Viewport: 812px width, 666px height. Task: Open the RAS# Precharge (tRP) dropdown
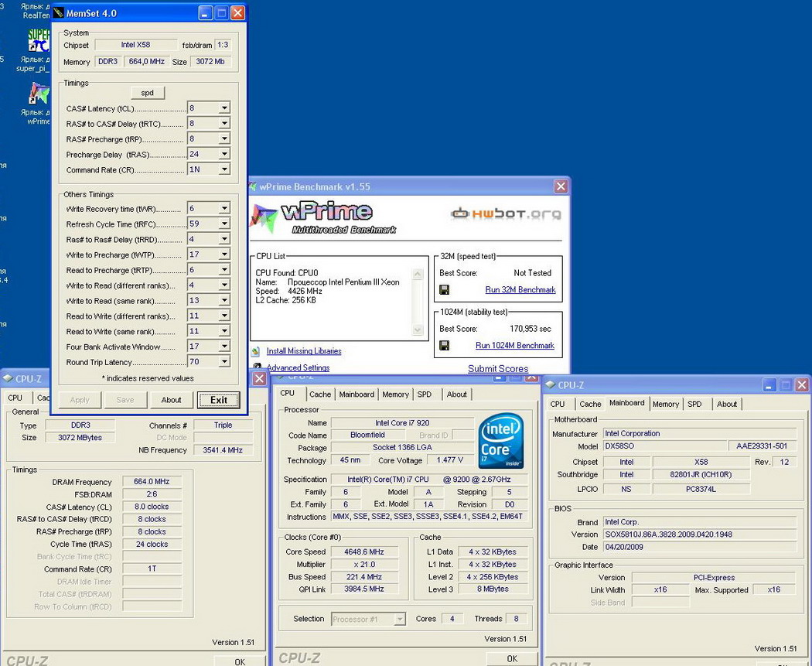coord(224,138)
